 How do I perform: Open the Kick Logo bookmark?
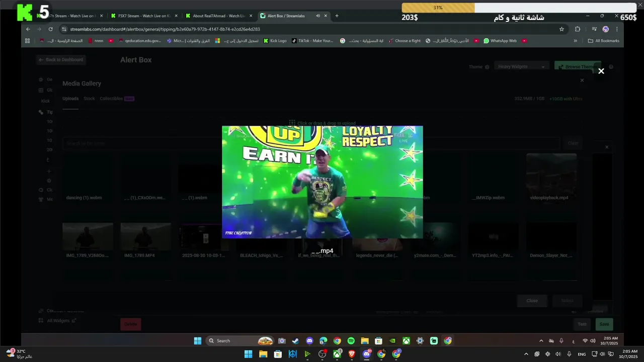point(275,41)
